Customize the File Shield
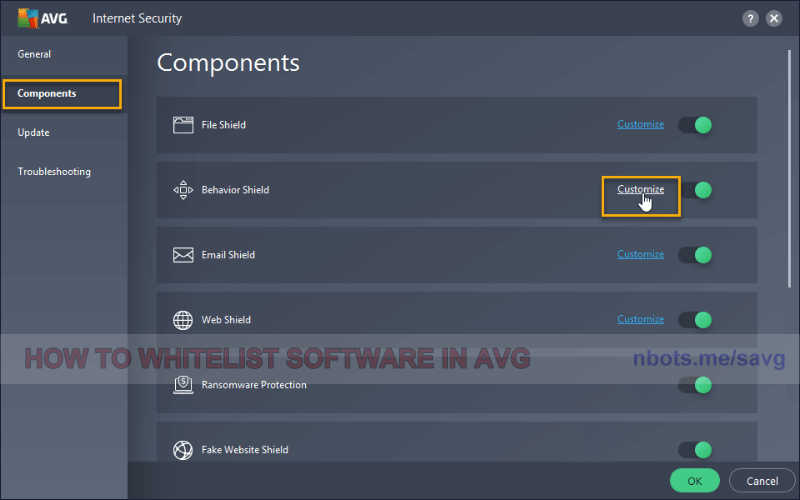The image size is (800, 500). point(640,124)
